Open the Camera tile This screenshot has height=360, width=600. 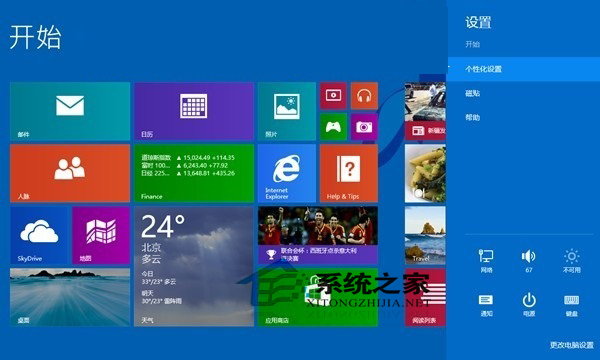(x=364, y=127)
